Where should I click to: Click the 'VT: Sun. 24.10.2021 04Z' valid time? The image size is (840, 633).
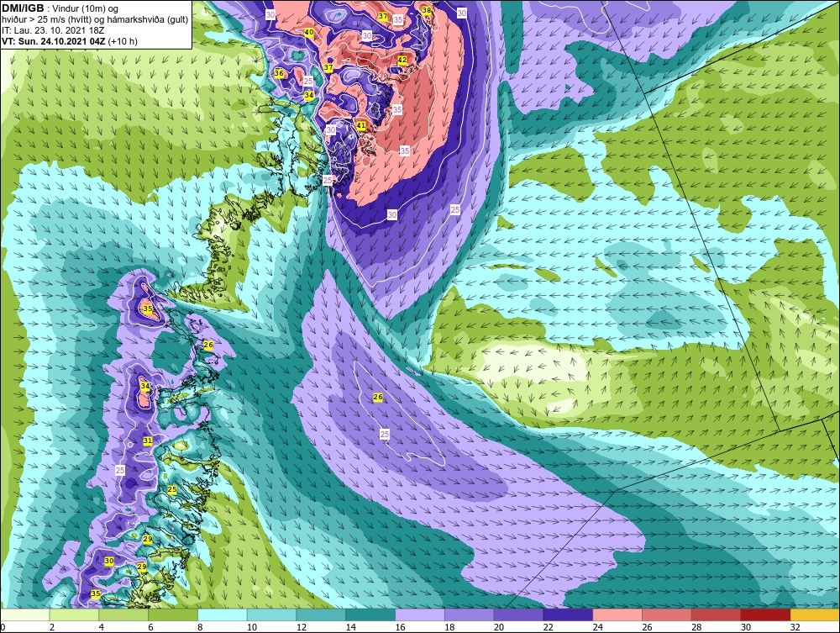point(54,41)
